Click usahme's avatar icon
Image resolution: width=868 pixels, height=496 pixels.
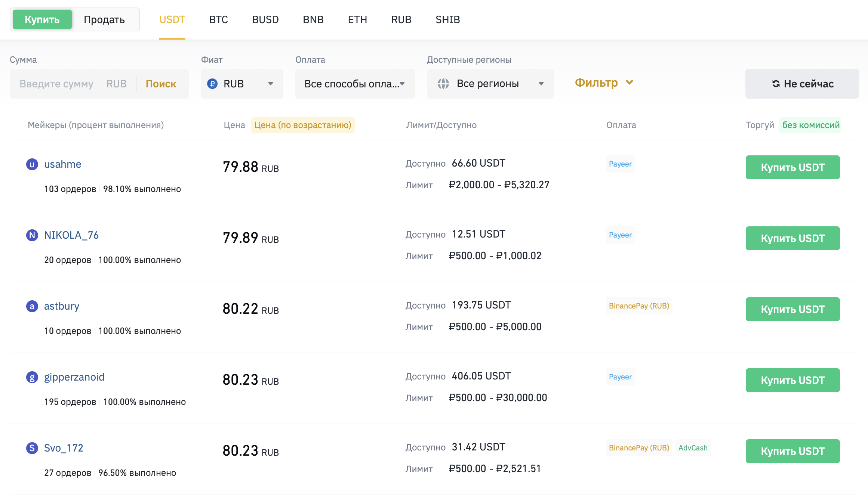[x=32, y=164]
